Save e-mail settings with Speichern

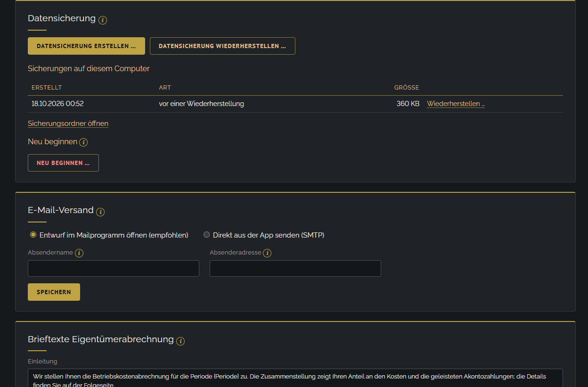54,292
